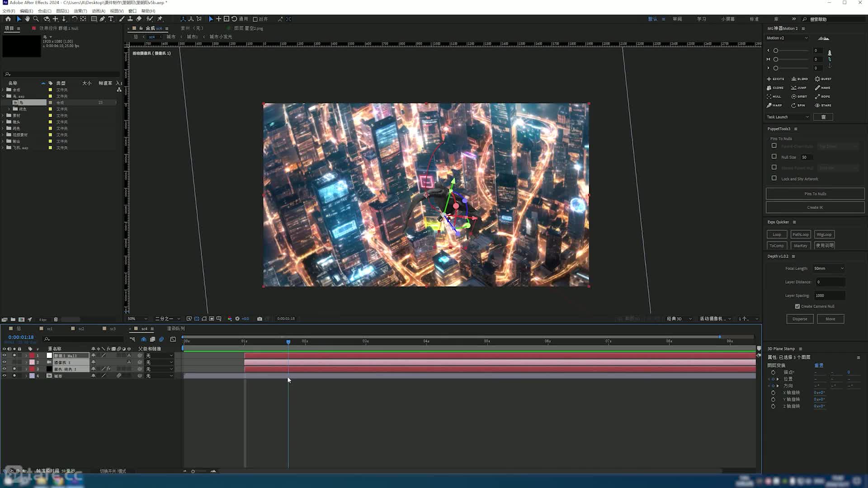Select the Rectangle shape tool

click(x=94, y=19)
